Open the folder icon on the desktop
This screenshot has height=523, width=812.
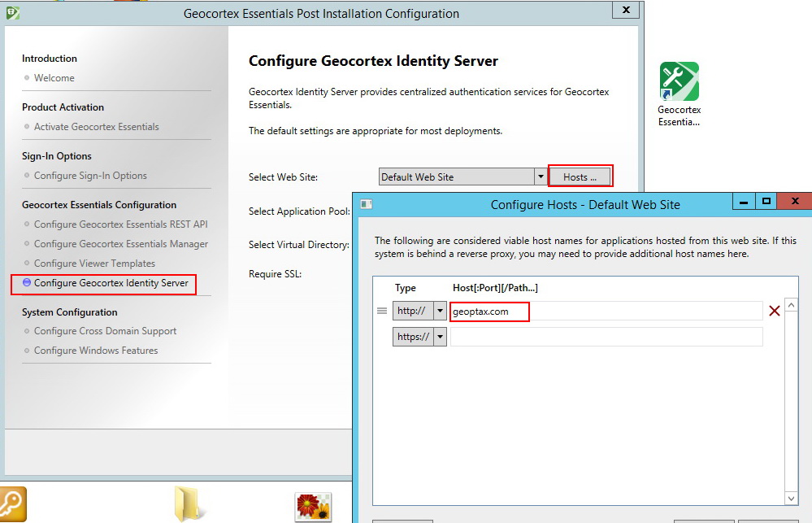188,503
